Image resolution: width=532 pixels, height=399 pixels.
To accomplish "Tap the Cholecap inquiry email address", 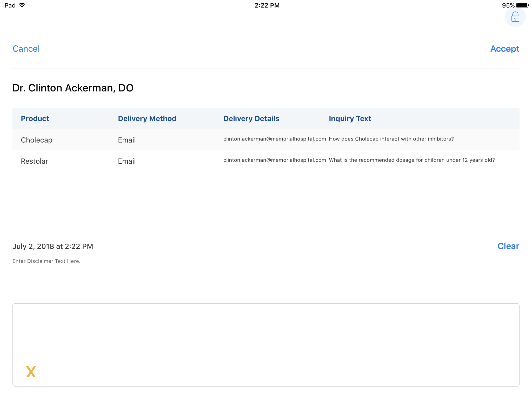I will click(x=275, y=139).
